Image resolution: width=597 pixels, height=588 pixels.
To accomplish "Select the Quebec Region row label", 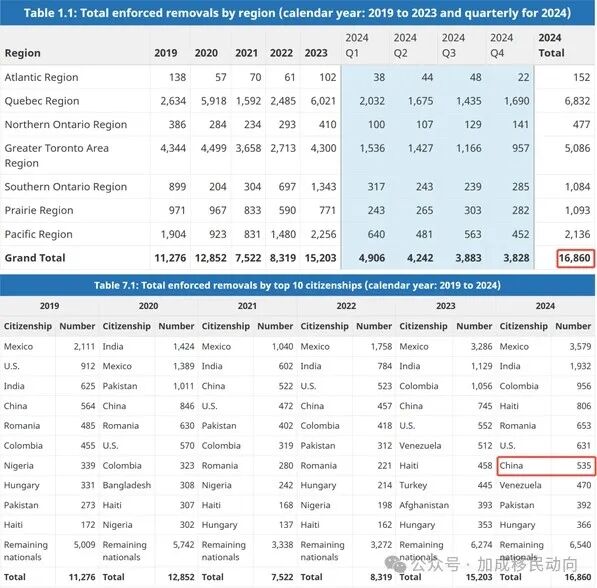I will coord(42,101).
